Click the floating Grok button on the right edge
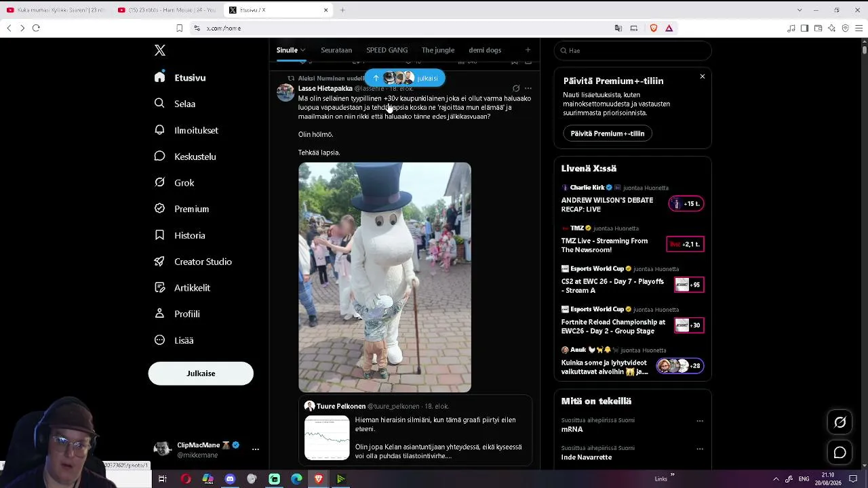Image resolution: width=868 pixels, height=488 pixels. [840, 422]
